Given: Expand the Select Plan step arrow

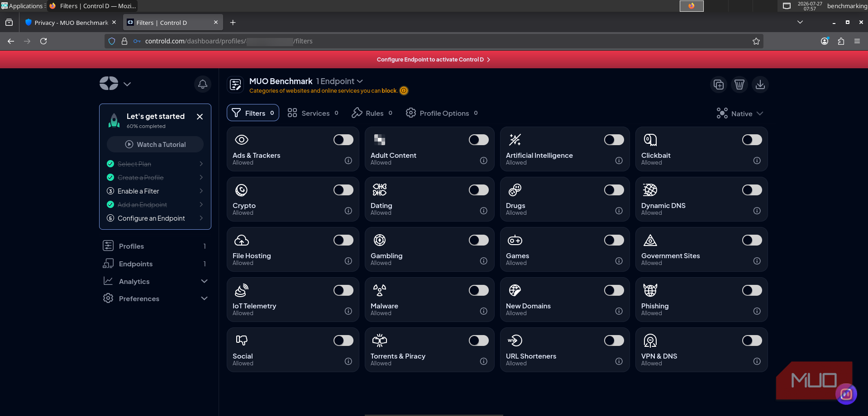Looking at the screenshot, I should tap(201, 164).
